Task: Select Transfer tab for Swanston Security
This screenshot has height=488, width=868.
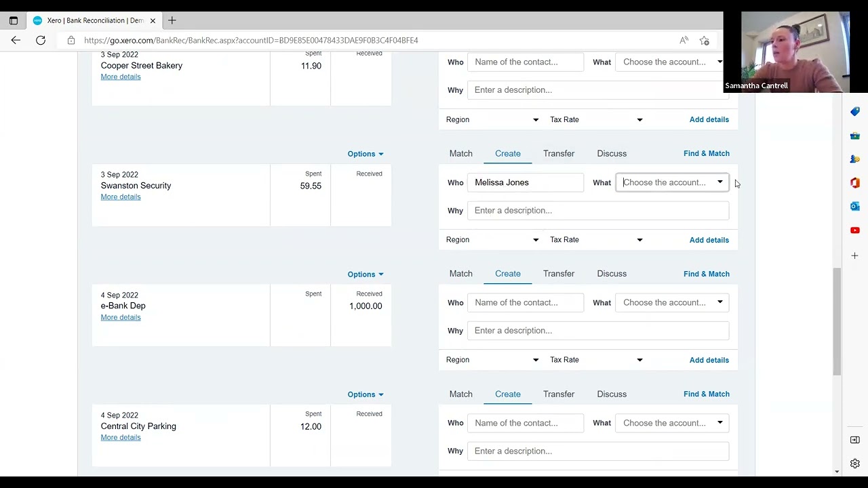Action: coord(559,154)
